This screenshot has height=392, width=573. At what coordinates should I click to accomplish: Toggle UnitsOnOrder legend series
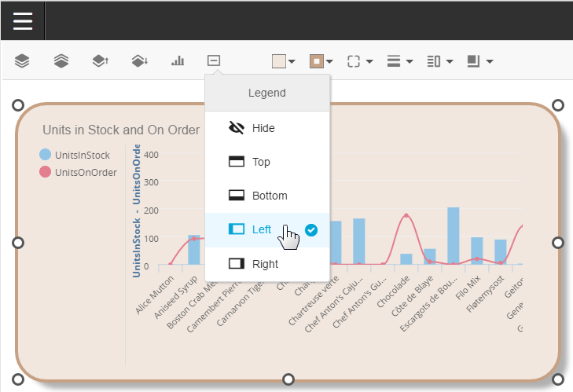(85, 172)
